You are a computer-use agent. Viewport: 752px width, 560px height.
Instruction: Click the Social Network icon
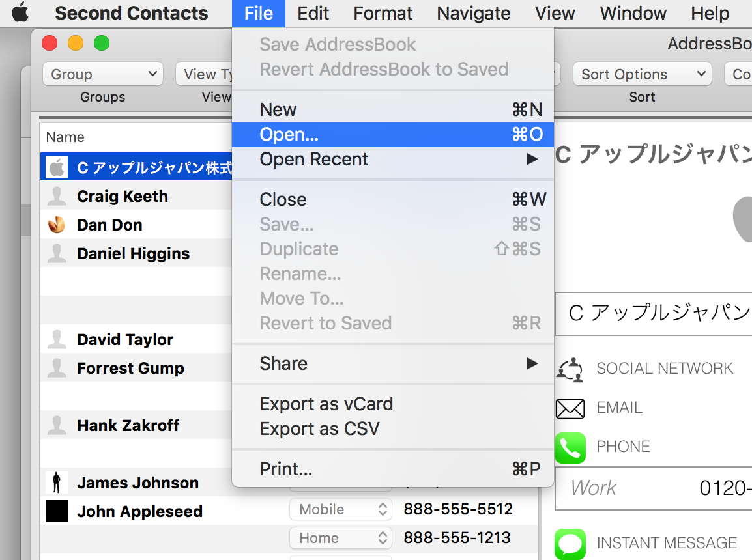coord(570,369)
